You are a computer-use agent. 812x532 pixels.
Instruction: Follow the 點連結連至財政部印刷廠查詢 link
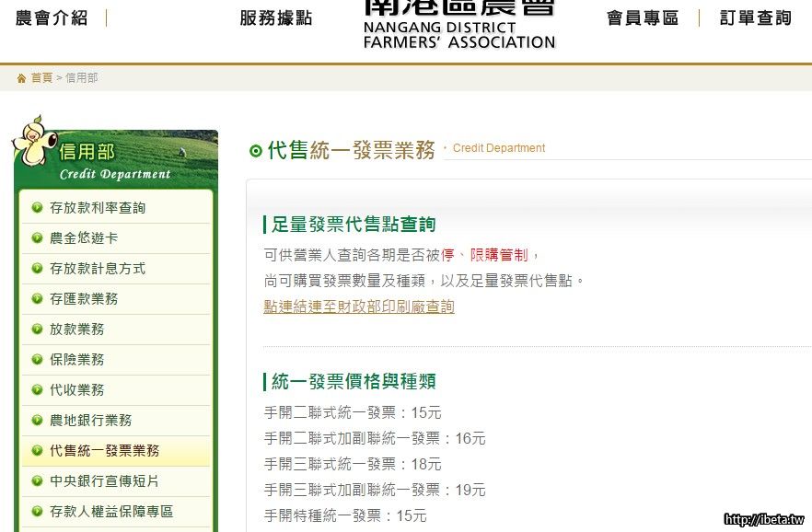358,306
